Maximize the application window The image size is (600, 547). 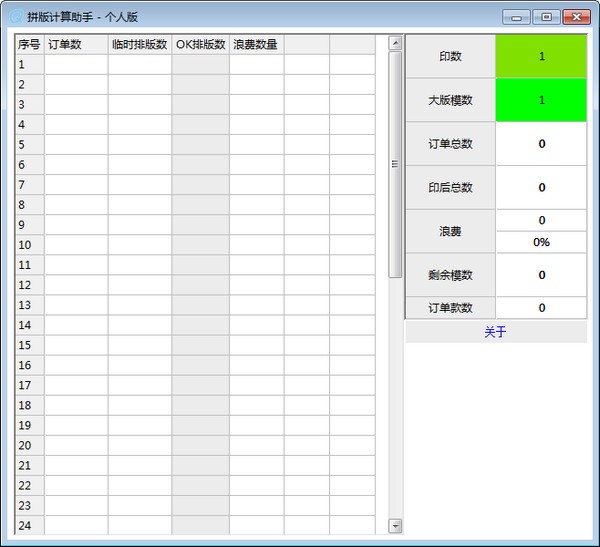[545, 16]
